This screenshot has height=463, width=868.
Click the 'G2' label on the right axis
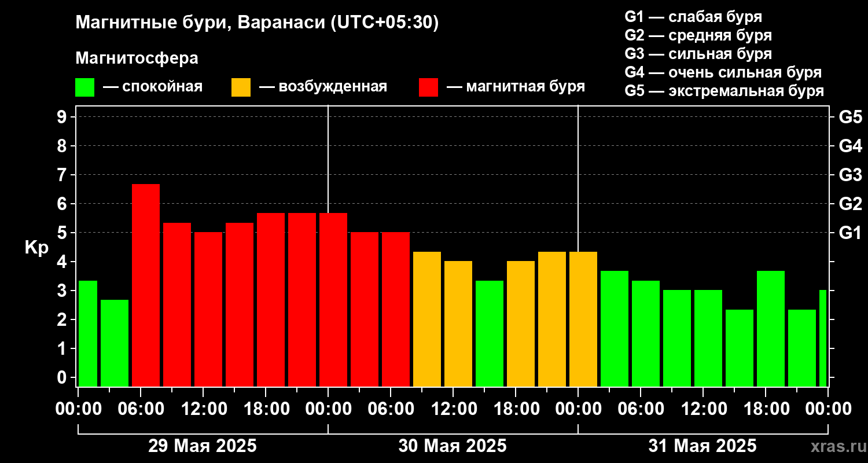pos(850,204)
